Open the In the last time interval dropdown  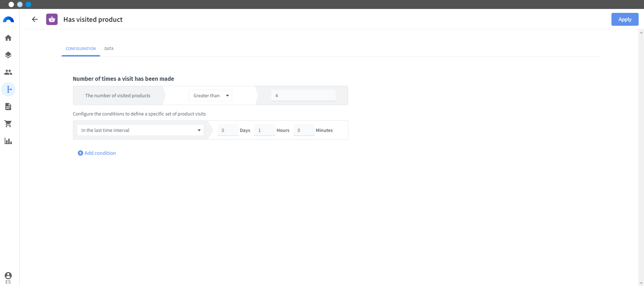(141, 130)
